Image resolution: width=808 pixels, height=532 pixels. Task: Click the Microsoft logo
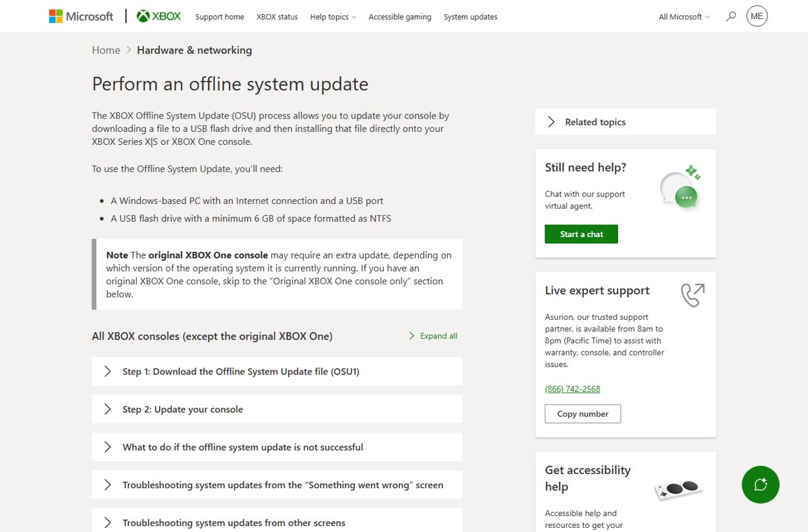[x=81, y=16]
